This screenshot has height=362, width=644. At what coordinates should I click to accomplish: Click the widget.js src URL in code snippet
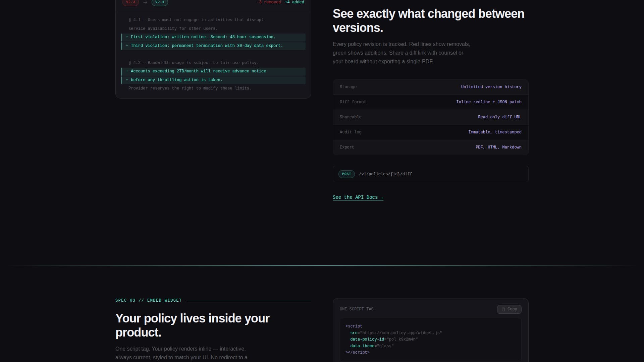tap(400, 333)
